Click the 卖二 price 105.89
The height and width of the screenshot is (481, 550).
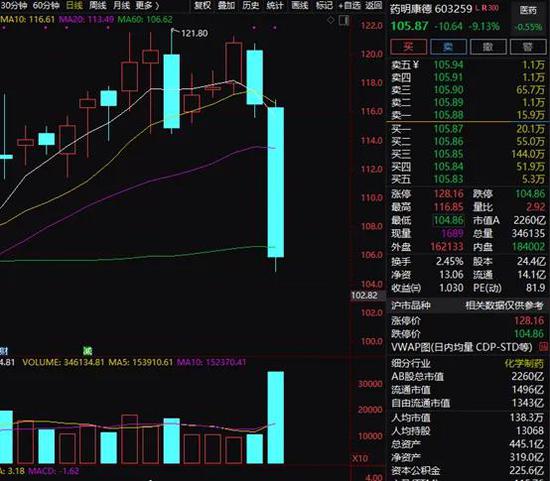[x=448, y=103]
